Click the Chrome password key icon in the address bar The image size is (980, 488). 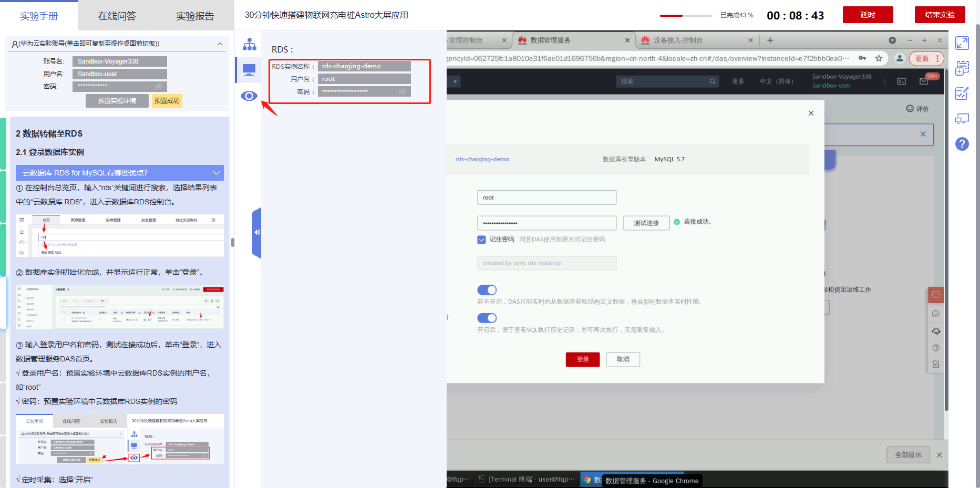[862, 58]
